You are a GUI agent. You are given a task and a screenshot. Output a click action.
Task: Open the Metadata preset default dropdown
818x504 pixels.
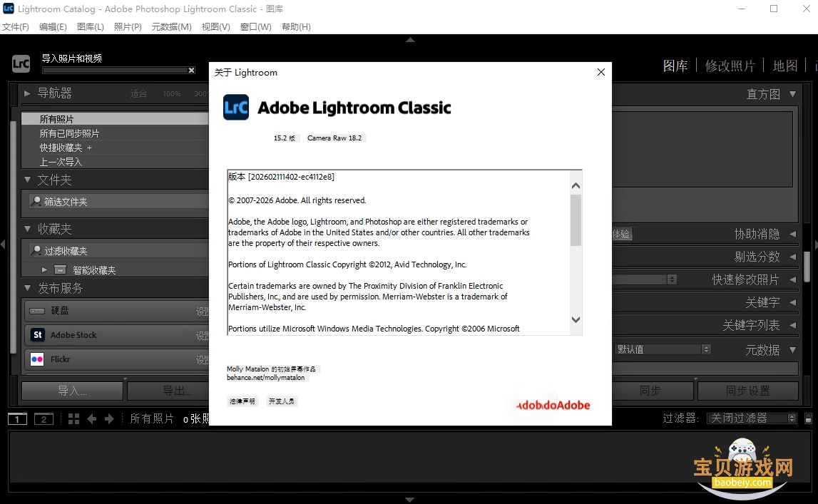tap(663, 349)
